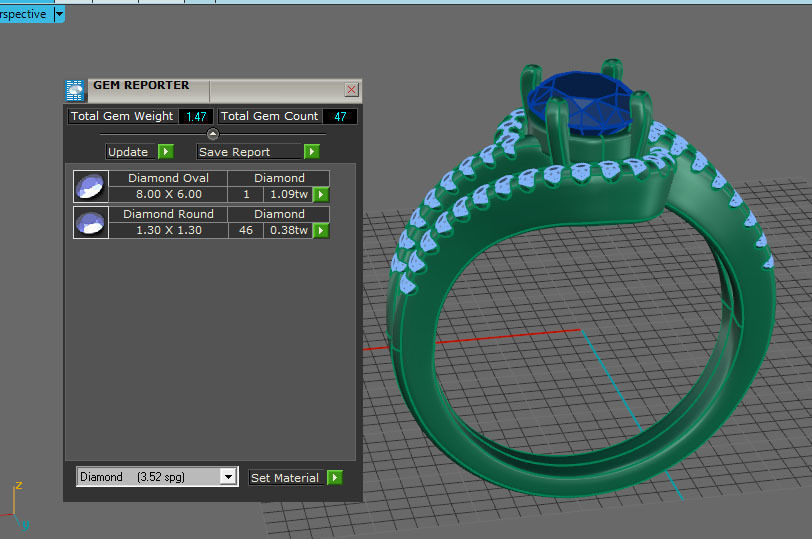This screenshot has height=539, width=812.
Task: Click the green arrow beside Set Material
Action: click(x=335, y=477)
